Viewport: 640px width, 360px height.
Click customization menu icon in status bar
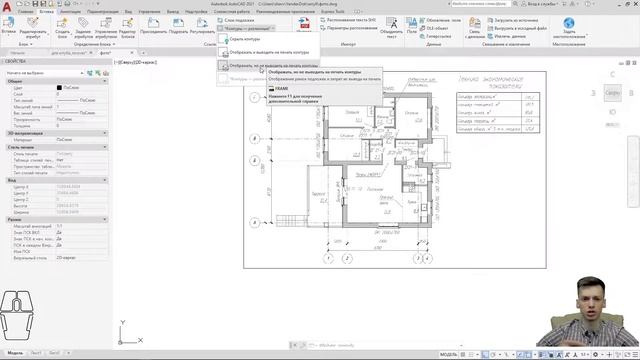tap(635, 355)
